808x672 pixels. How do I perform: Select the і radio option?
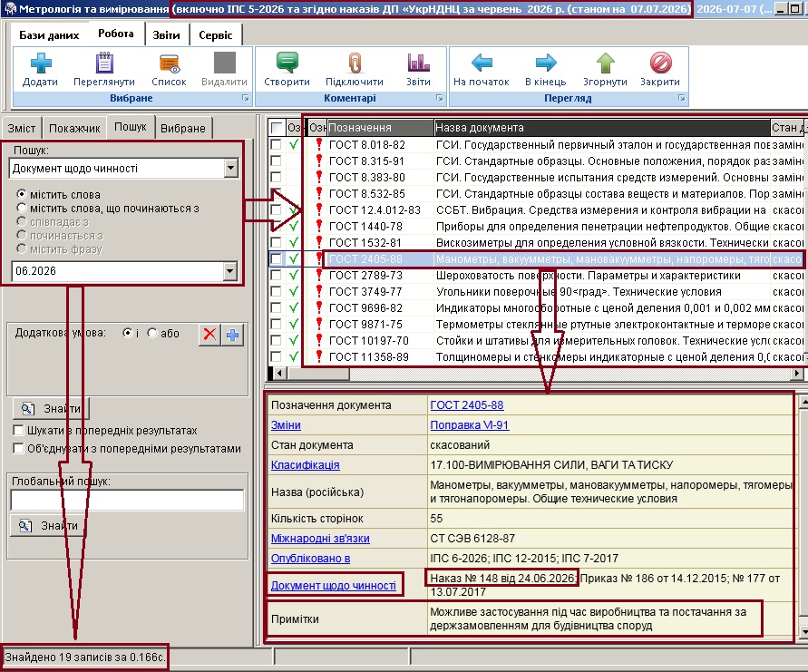[127, 333]
